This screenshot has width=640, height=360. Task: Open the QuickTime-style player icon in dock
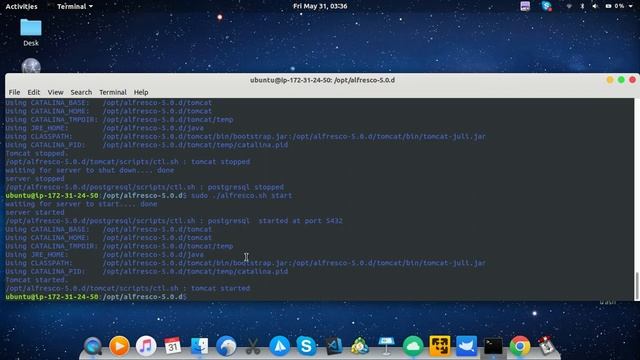pos(93,346)
